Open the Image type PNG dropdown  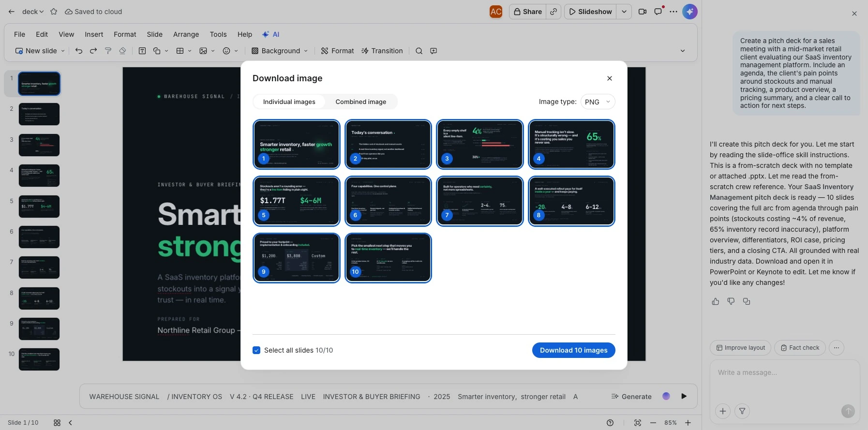coord(598,102)
